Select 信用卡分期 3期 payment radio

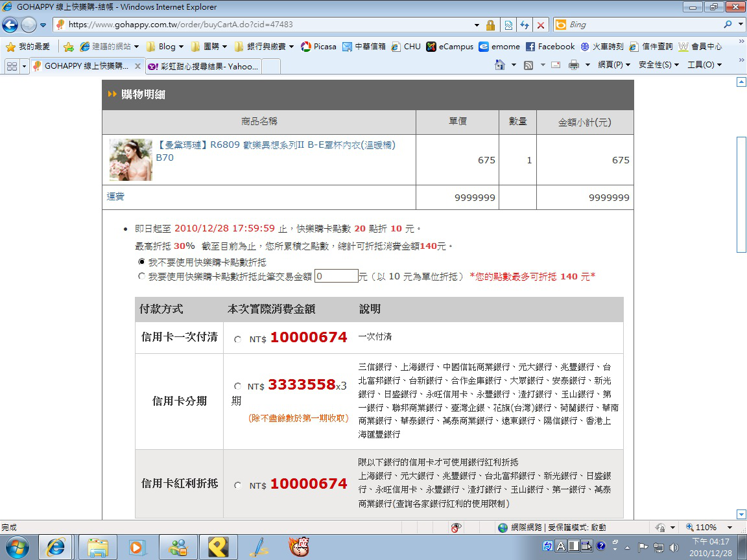tap(238, 386)
